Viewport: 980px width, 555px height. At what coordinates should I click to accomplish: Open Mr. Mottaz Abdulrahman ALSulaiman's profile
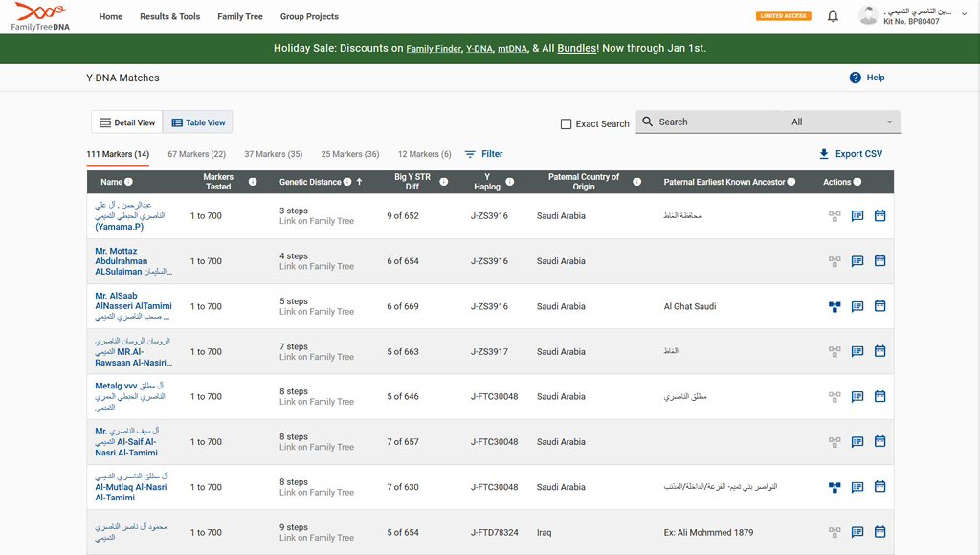[x=132, y=261]
